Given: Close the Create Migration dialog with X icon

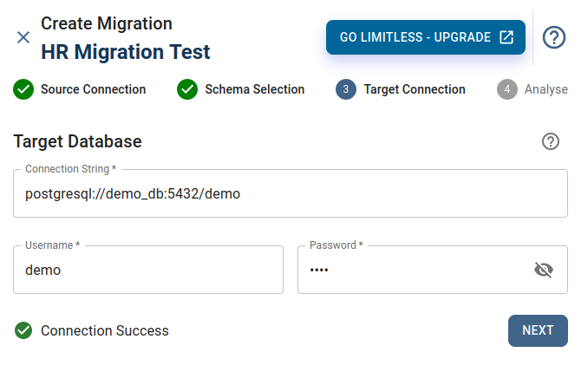Looking at the screenshot, I should pyautogui.click(x=23, y=37).
